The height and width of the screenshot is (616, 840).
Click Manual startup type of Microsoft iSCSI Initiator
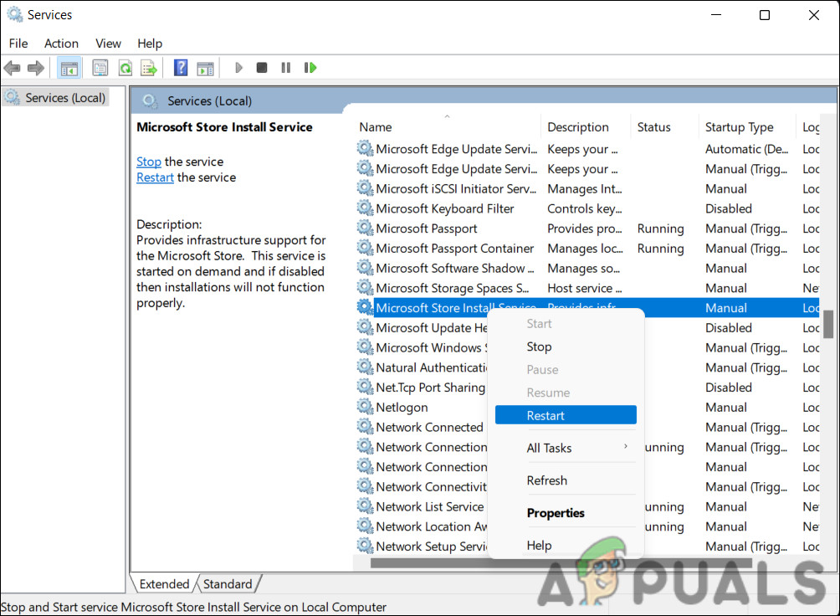(x=726, y=188)
